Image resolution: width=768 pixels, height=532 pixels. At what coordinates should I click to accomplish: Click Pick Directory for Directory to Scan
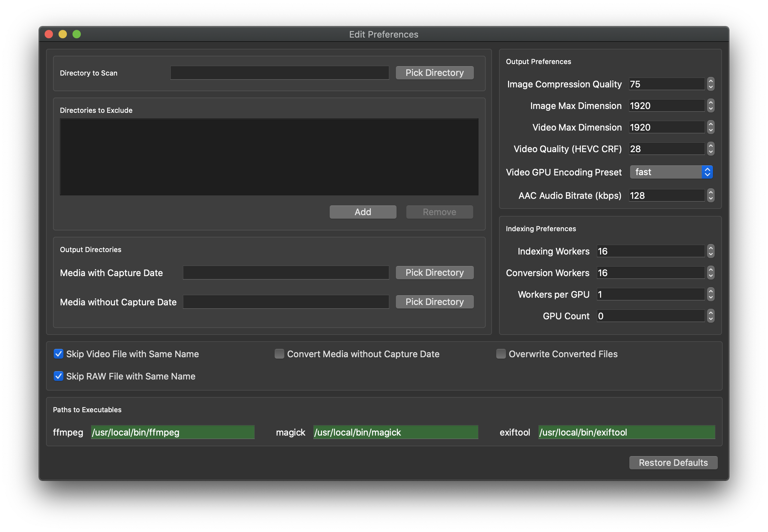point(434,72)
